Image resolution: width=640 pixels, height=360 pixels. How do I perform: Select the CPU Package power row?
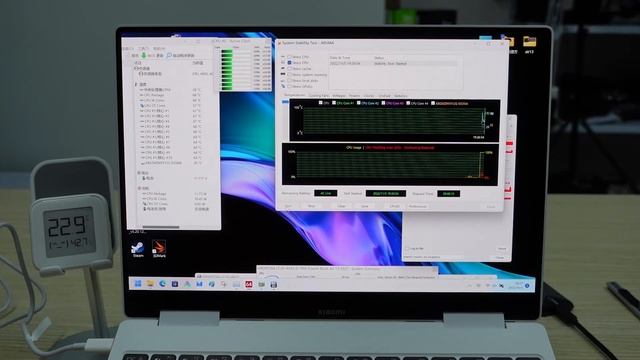pos(175,194)
